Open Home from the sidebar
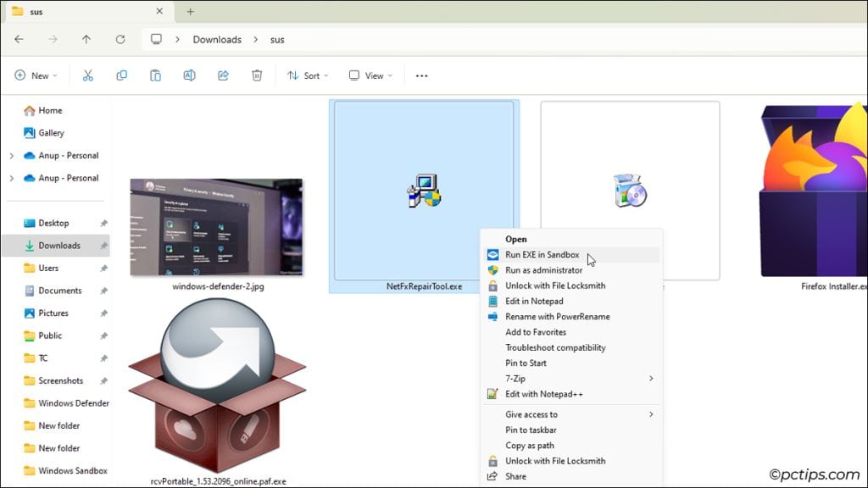 click(51, 110)
